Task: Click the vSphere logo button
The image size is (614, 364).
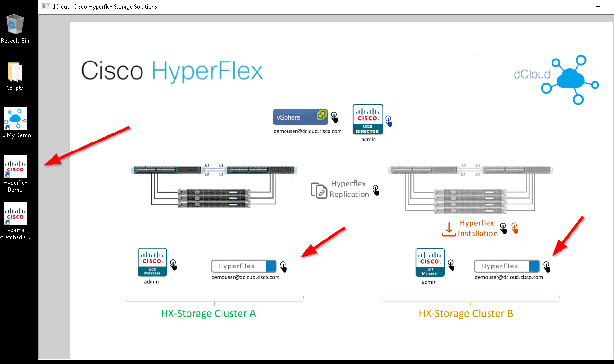Action: coord(300,117)
